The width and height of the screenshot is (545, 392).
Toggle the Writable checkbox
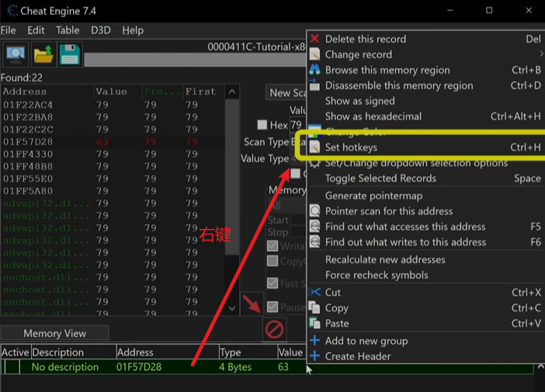pos(272,246)
